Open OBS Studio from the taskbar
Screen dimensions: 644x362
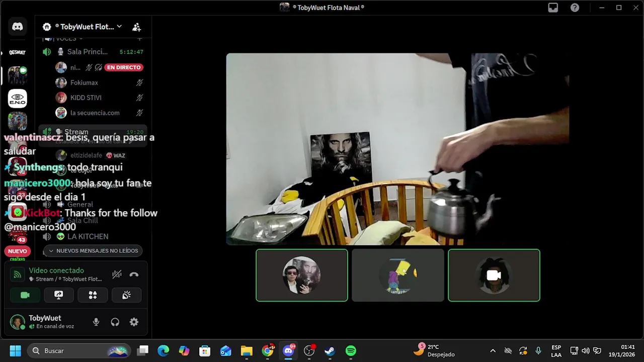pyautogui.click(x=309, y=350)
